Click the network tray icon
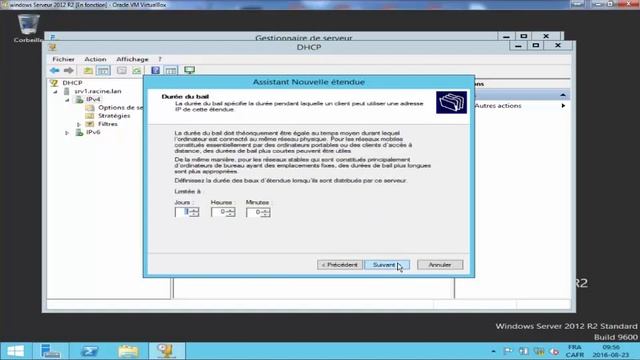This screenshot has height=360, width=640. tap(524, 351)
